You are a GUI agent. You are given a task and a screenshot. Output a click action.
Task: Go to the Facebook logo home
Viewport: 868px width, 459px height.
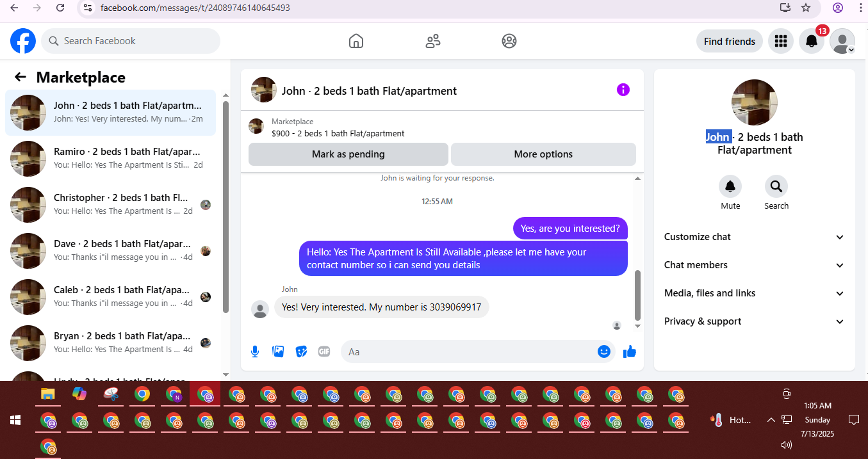pos(23,41)
